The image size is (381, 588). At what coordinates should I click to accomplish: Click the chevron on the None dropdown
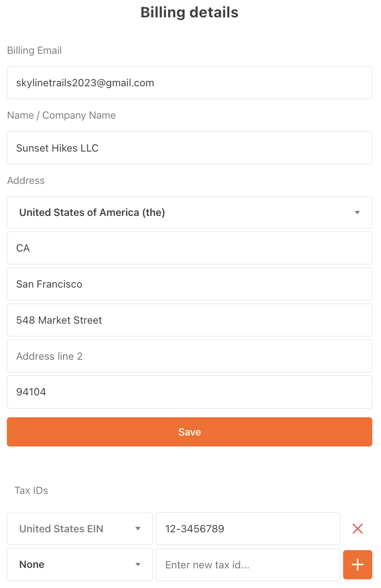point(138,564)
